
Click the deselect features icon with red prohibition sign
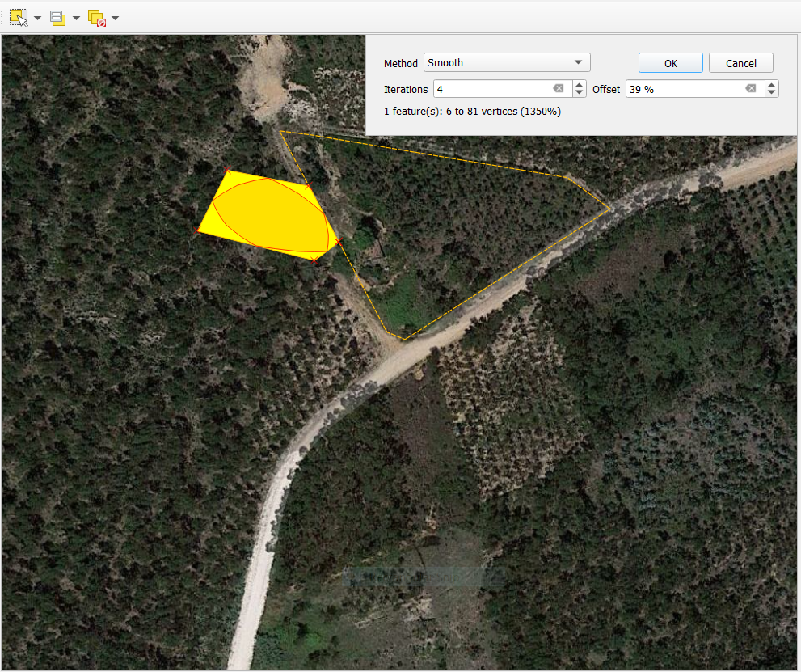coord(97,16)
